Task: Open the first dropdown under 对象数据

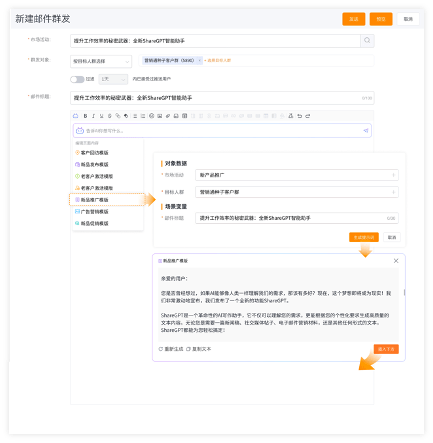Action: point(297,175)
